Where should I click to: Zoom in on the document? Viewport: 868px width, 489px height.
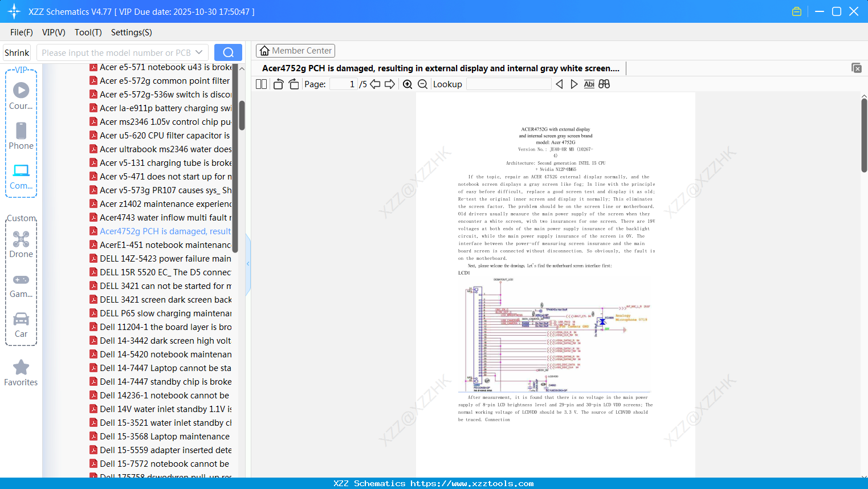407,84
